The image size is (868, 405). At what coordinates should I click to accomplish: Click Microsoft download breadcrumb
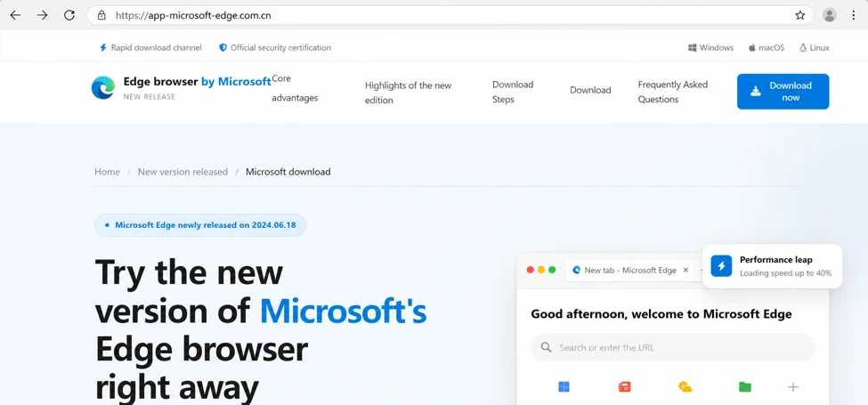[288, 172]
